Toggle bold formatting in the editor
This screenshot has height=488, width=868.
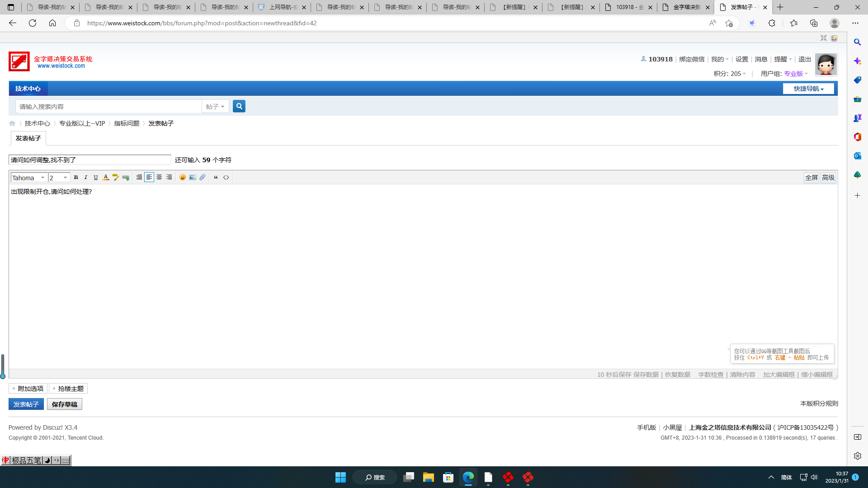[x=76, y=178]
